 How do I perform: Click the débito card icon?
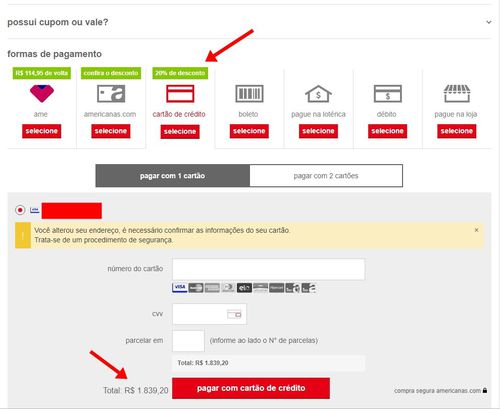387,94
